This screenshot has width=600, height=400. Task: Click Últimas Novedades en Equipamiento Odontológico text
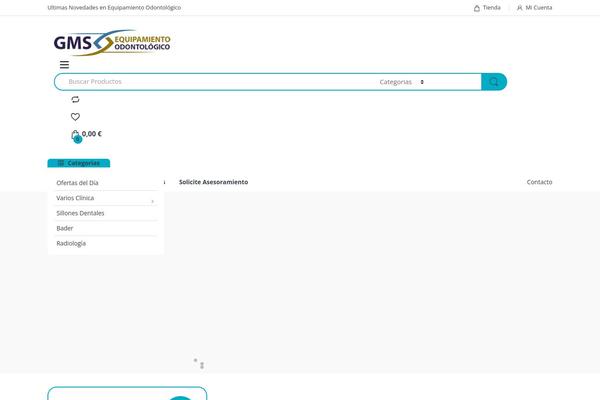click(x=114, y=8)
